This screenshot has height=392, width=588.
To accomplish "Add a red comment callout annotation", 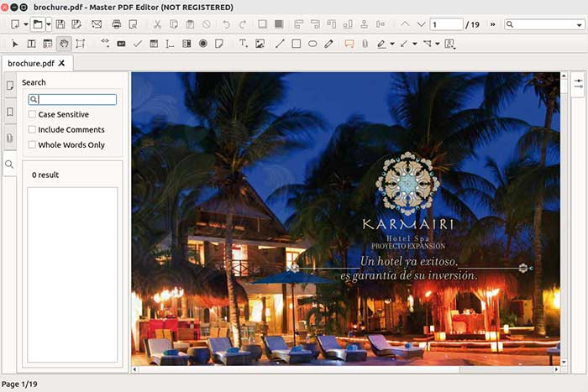I will [349, 44].
